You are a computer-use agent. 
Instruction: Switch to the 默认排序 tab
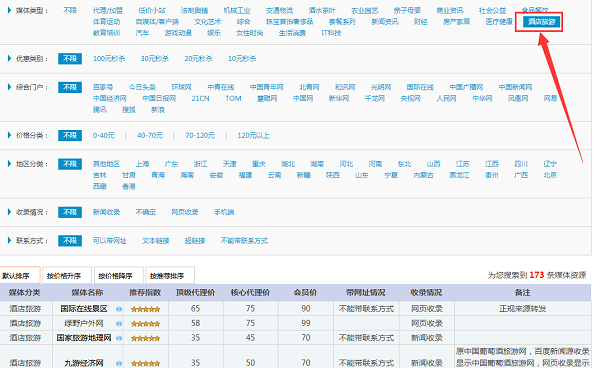point(20,275)
